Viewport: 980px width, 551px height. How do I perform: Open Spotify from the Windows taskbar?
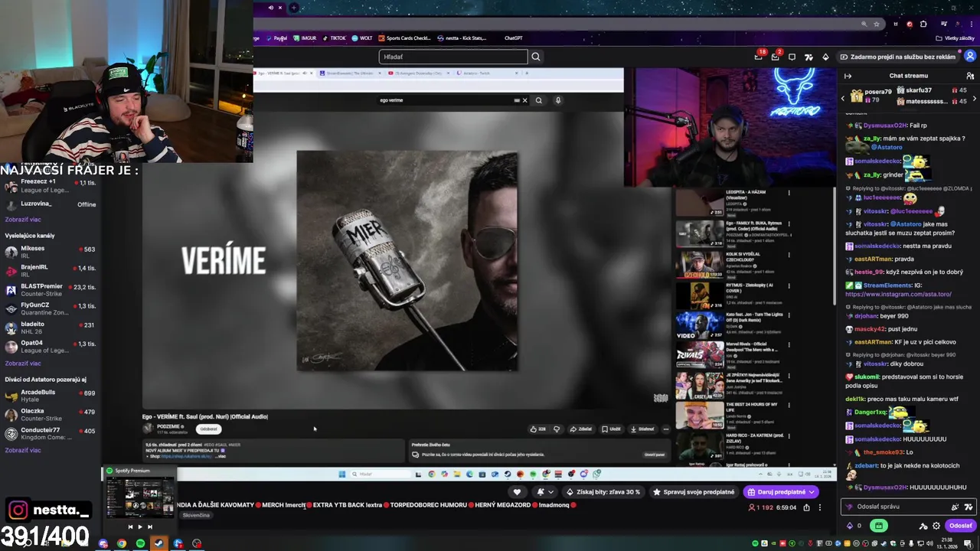(x=140, y=543)
